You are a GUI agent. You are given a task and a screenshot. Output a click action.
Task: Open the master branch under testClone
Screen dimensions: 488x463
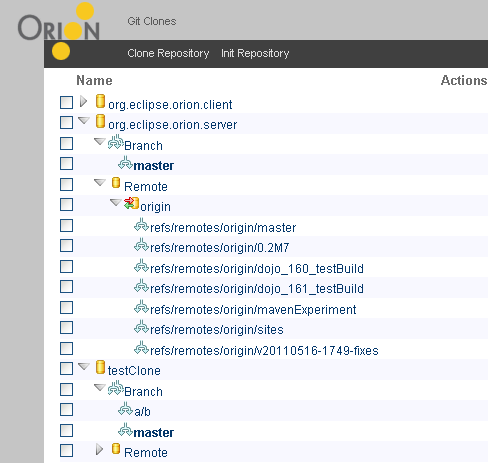(x=154, y=433)
